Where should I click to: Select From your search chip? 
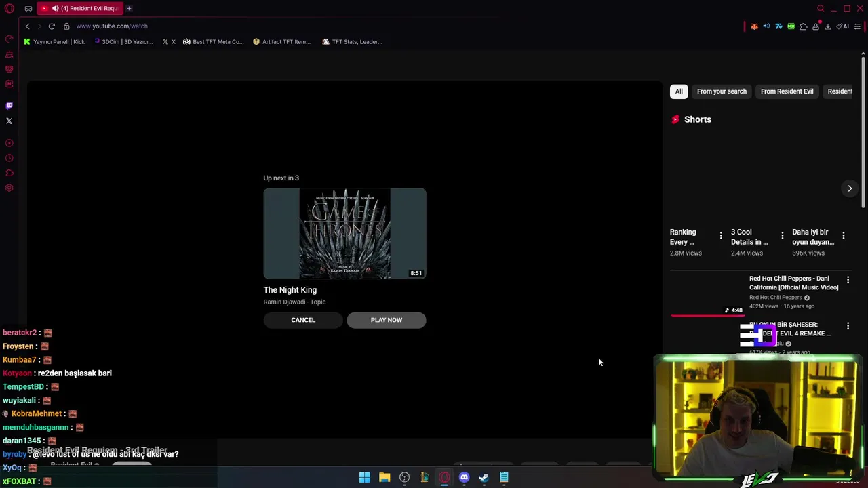pyautogui.click(x=722, y=91)
